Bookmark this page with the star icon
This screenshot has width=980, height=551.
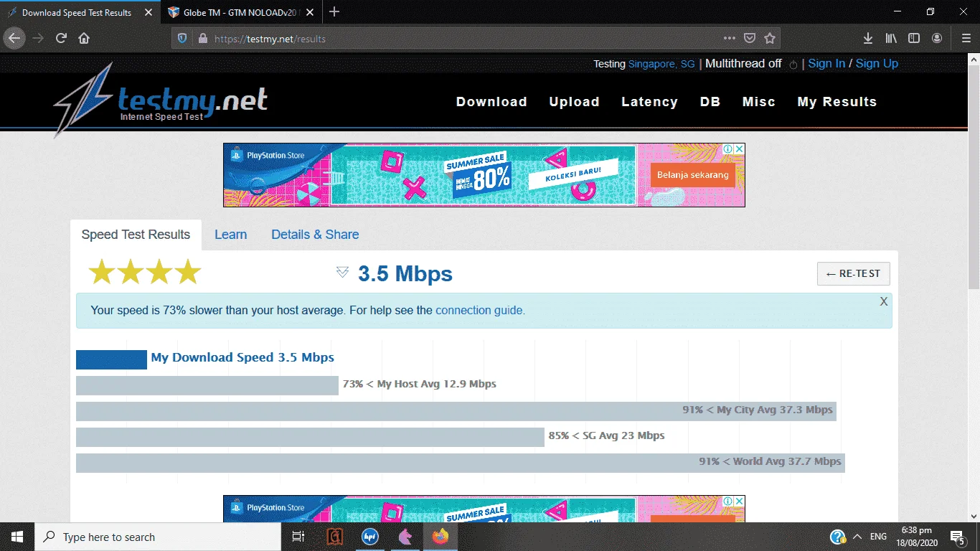(x=770, y=38)
